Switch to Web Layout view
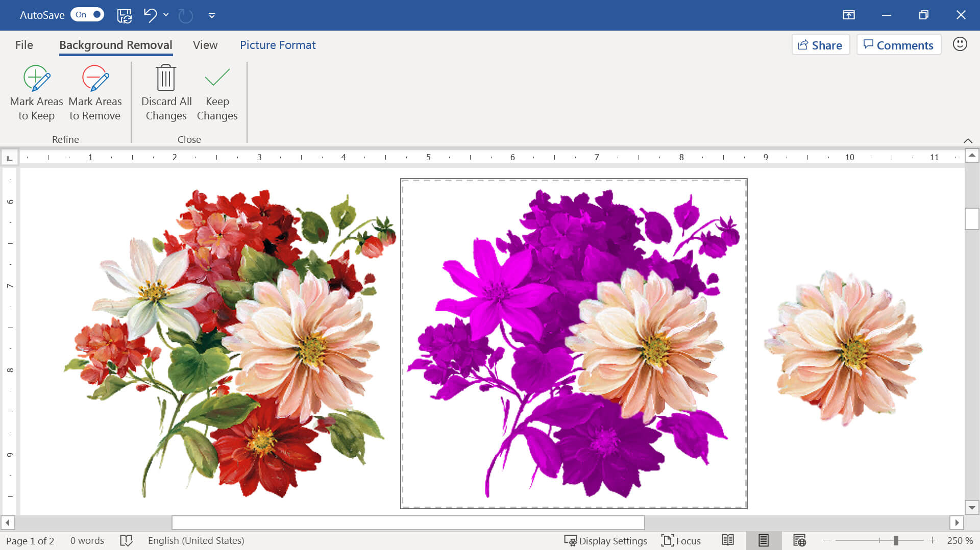This screenshot has width=980, height=550. pos(799,540)
